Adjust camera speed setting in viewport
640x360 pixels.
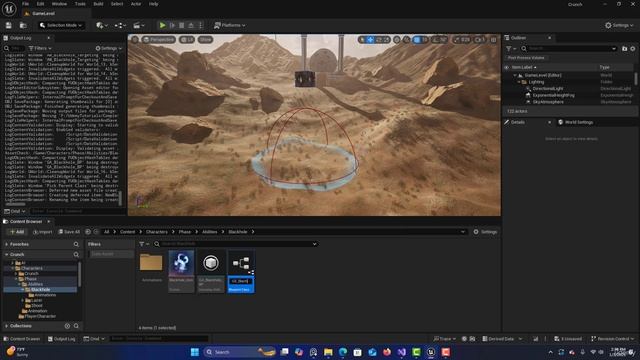480,40
